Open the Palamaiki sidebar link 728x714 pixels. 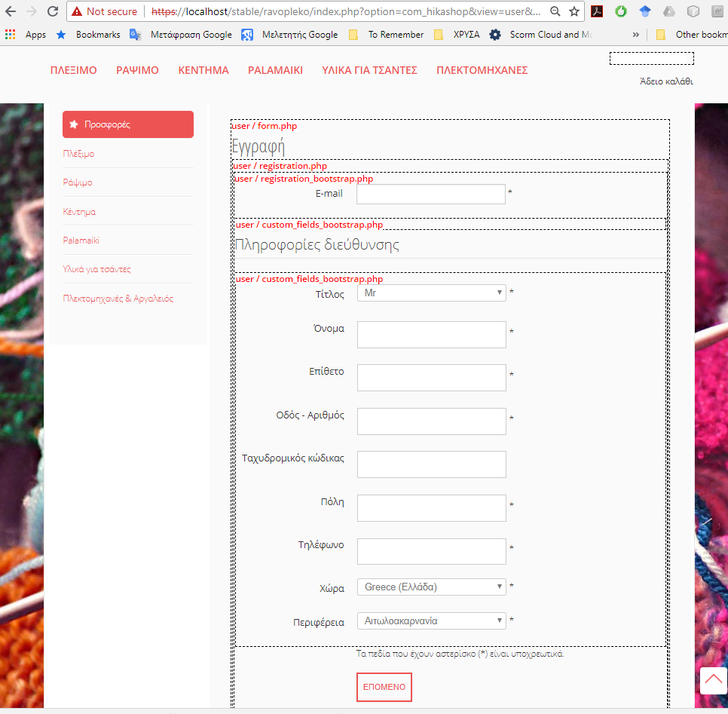81,241
